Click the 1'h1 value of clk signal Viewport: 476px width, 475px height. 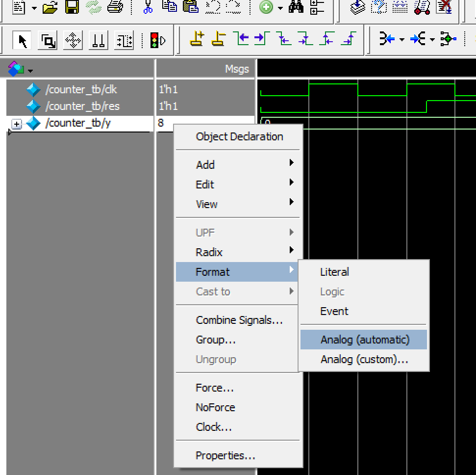[168, 89]
